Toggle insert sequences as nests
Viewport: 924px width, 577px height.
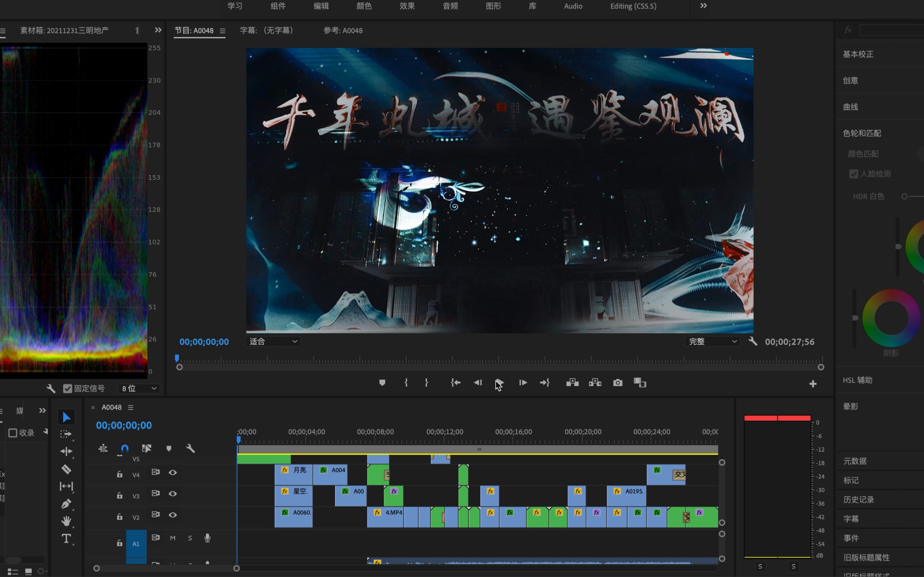pos(103,448)
